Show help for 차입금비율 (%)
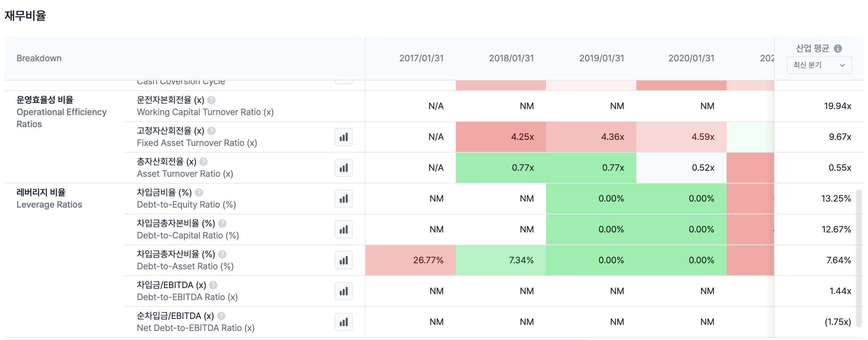Screen dimensions: 868x340 click(199, 193)
